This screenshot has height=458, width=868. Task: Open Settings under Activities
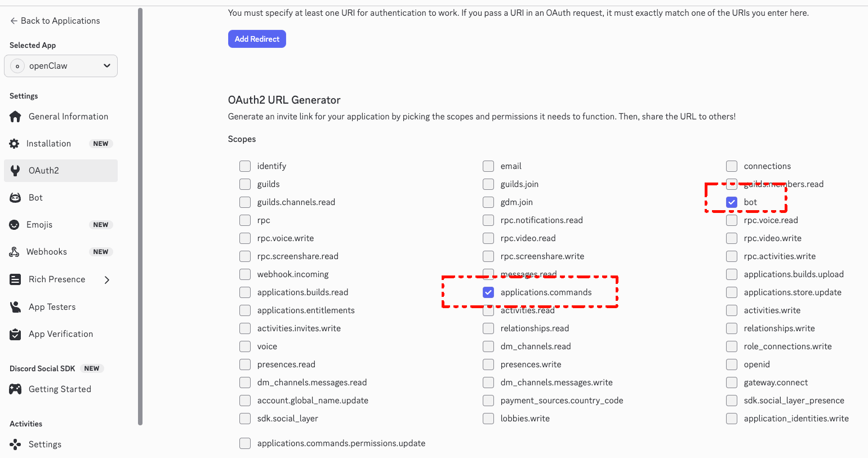tap(14, 444)
